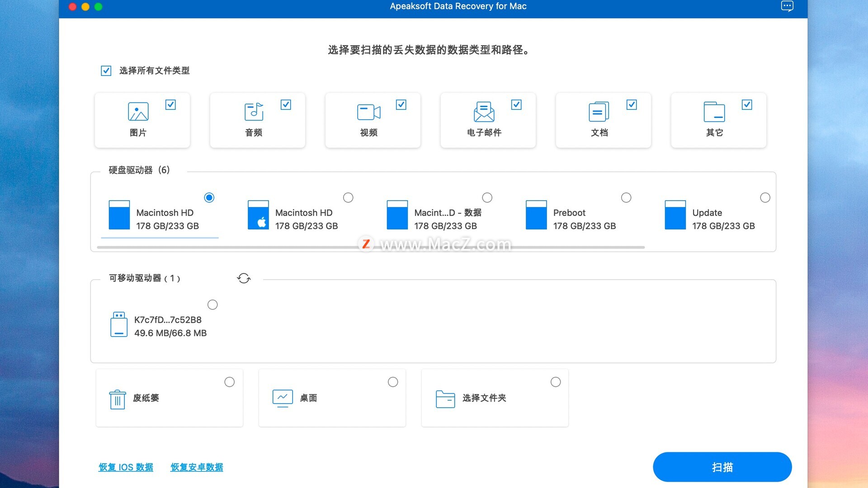Click the 文档 label

599,133
